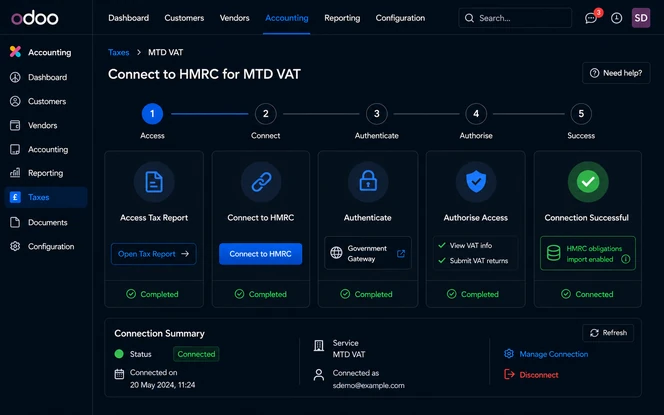The height and width of the screenshot is (415, 664).
Task: Click the Need help? button
Action: coord(616,73)
